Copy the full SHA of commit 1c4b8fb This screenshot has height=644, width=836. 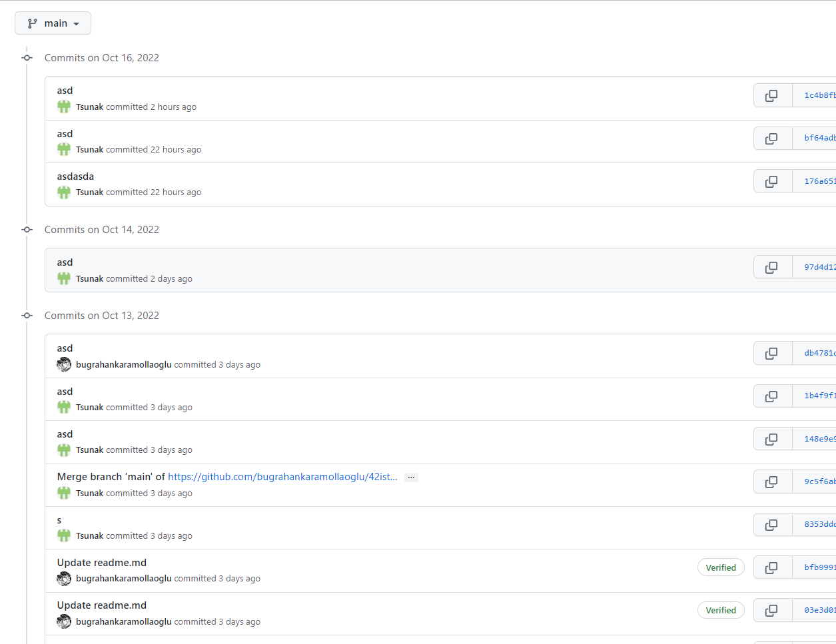[x=772, y=95]
